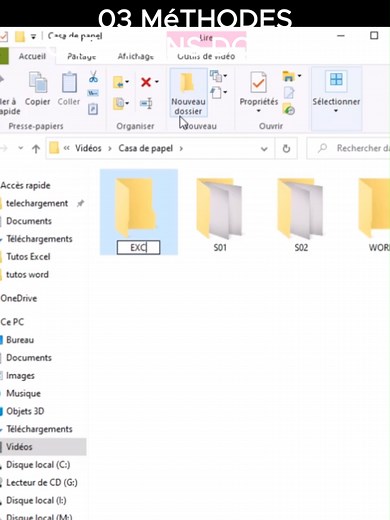Click the Lire contextual tab header

click(x=206, y=38)
